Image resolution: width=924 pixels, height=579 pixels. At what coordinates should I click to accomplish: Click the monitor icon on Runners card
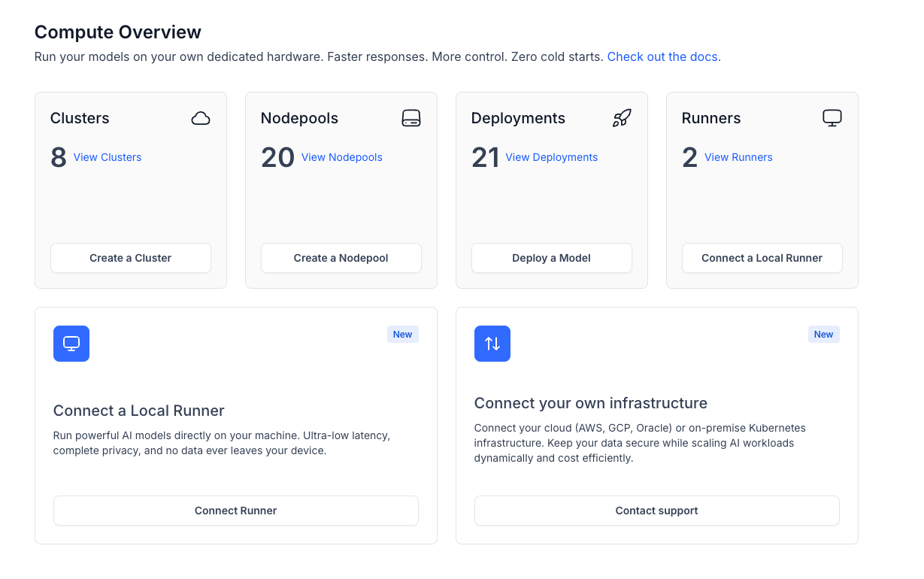point(832,118)
